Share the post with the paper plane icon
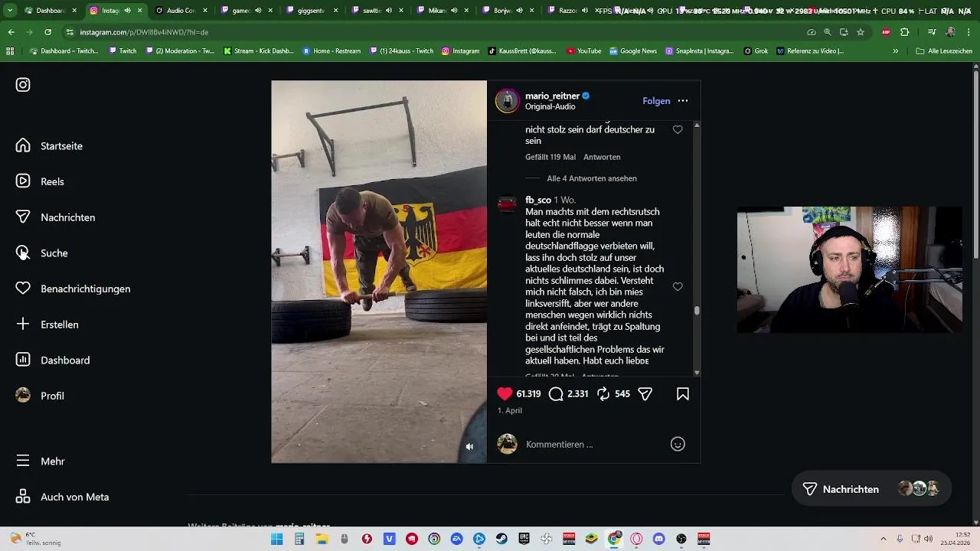The width and height of the screenshot is (980, 551). 645,394
